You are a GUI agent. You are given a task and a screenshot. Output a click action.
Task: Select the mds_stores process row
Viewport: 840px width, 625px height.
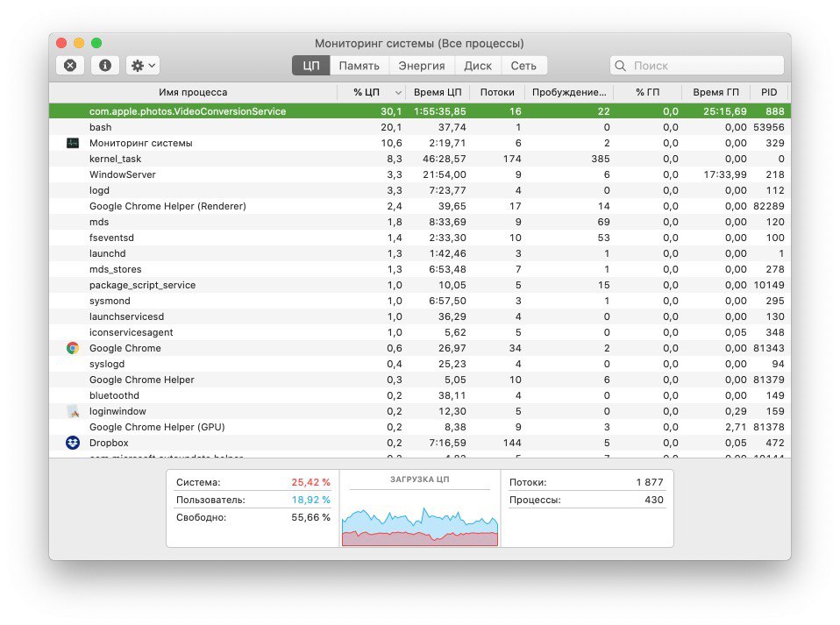pyautogui.click(x=420, y=269)
